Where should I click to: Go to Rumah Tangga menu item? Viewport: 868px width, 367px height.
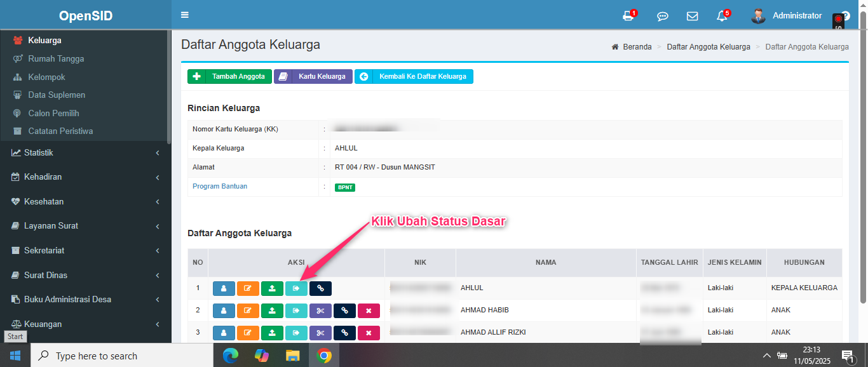(x=56, y=59)
